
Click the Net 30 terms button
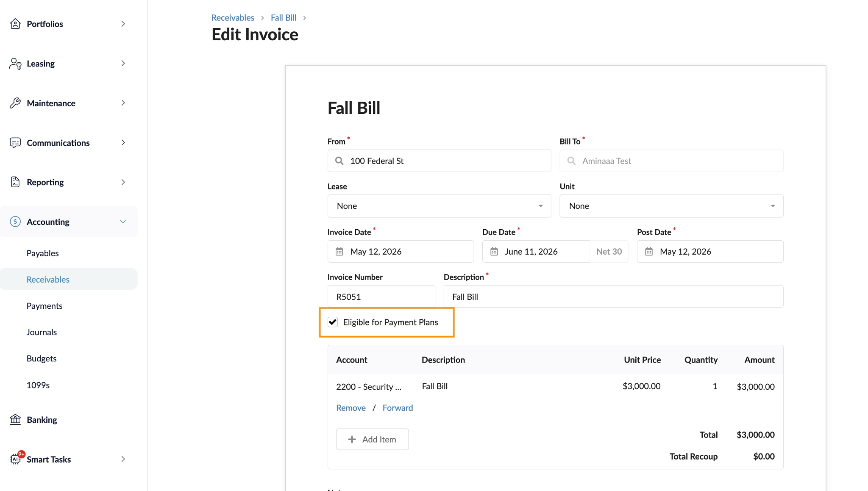coord(609,252)
